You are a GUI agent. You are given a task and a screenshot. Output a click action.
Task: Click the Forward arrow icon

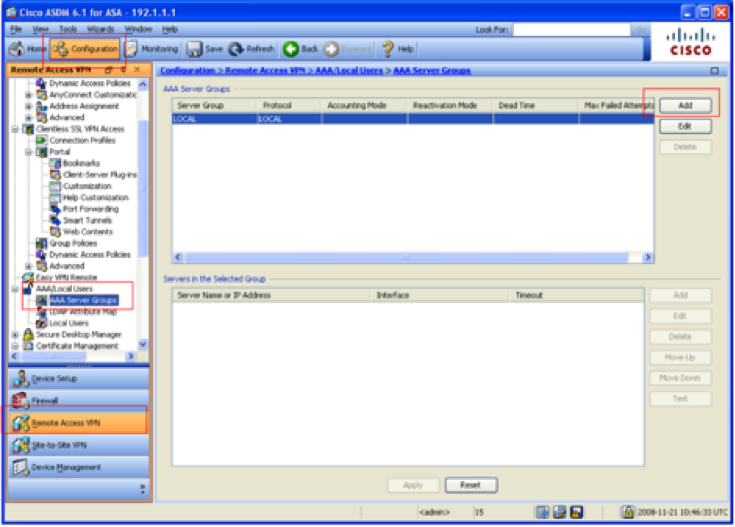[331, 49]
